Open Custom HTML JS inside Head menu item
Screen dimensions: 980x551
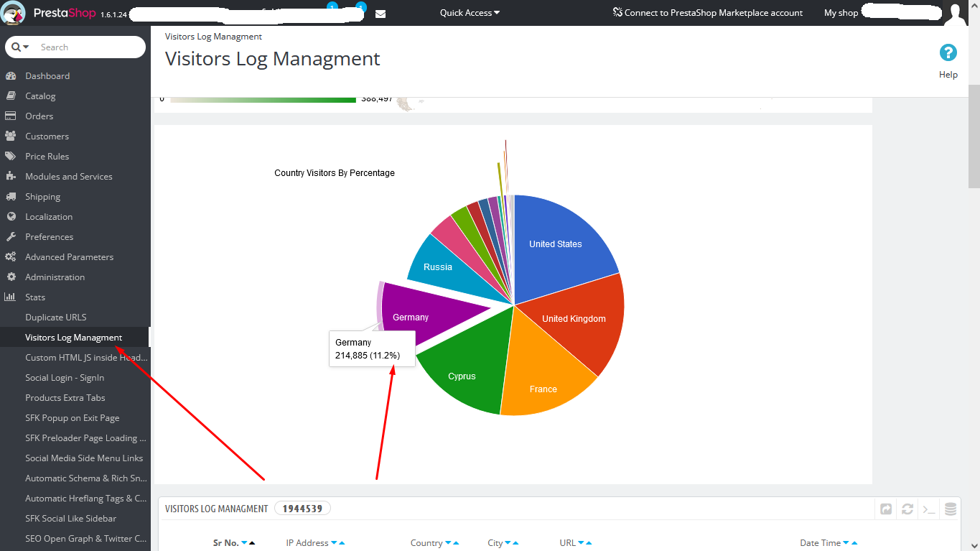[86, 358]
